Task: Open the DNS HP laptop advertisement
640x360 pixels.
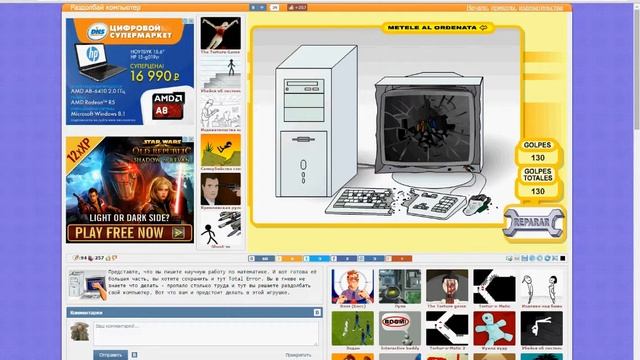Action: 130,71
